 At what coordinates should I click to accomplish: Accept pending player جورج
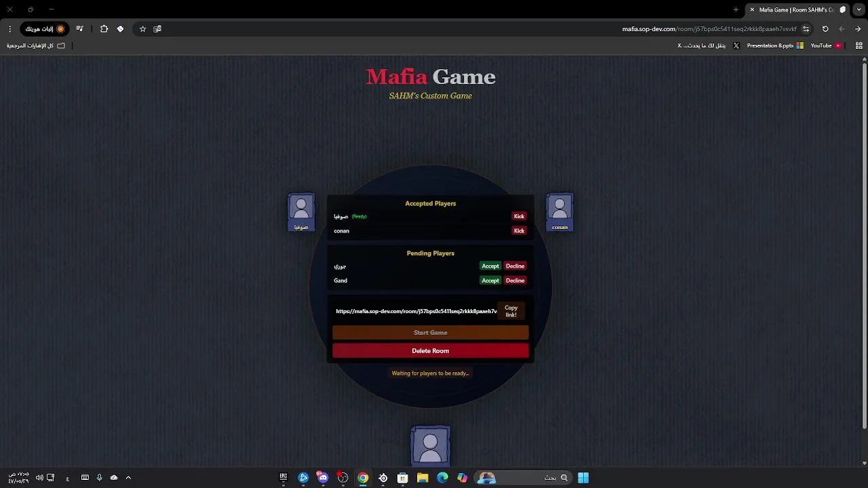coord(490,266)
